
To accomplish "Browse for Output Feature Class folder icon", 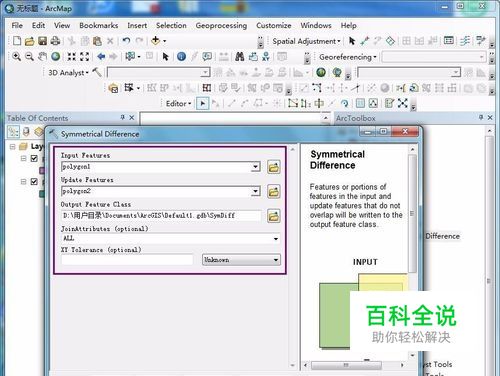I will (274, 216).
